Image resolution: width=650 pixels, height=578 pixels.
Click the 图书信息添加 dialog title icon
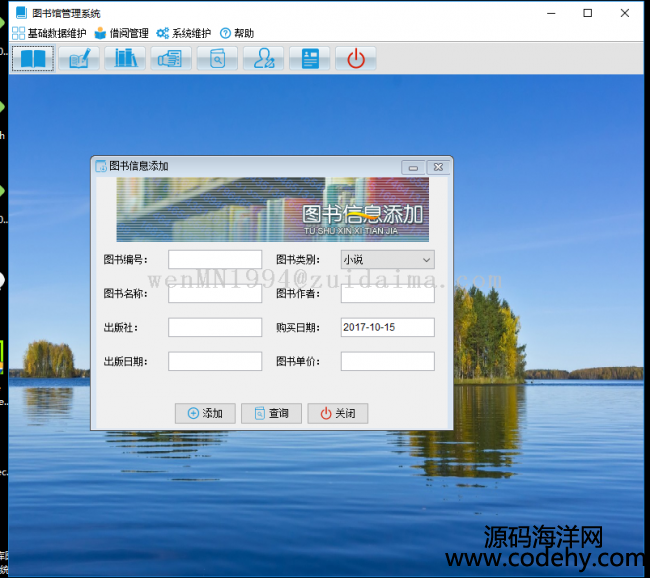pyautogui.click(x=101, y=166)
